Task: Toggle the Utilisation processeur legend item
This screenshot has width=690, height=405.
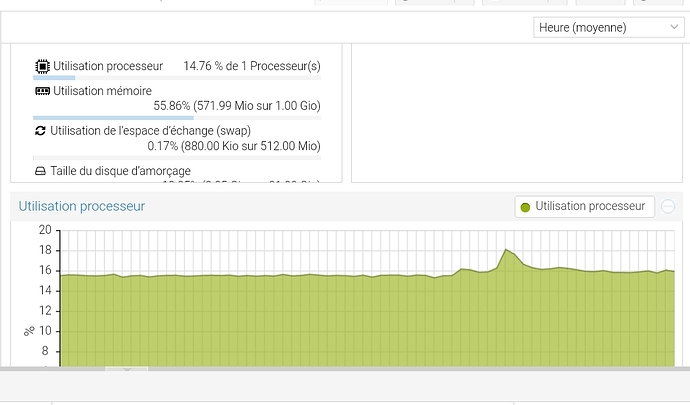Action: [x=584, y=206]
